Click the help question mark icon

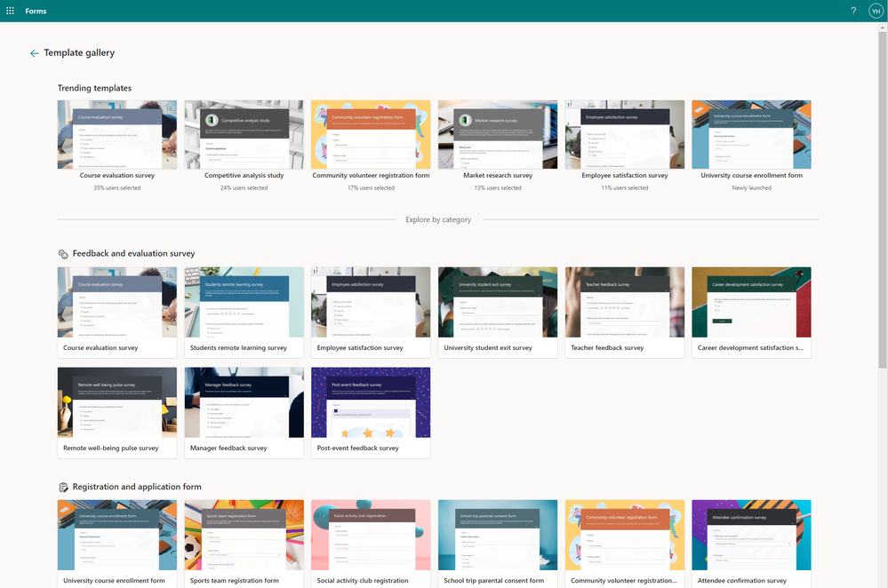coord(853,11)
